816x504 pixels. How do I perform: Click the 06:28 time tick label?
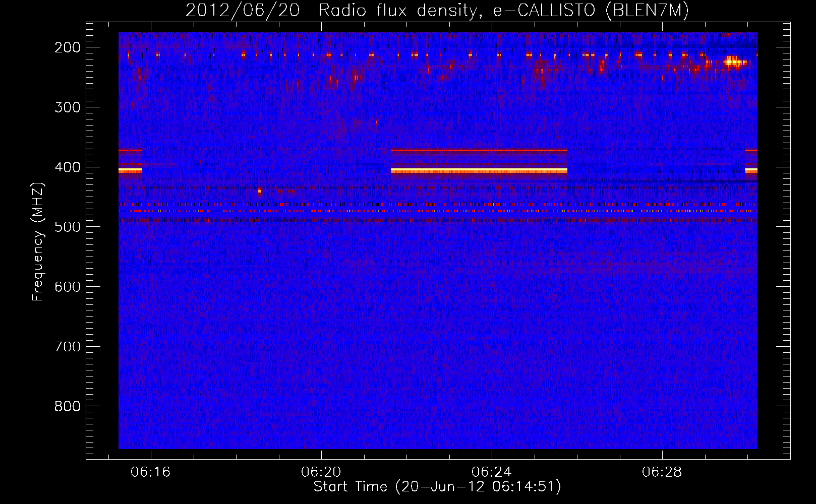click(x=662, y=472)
